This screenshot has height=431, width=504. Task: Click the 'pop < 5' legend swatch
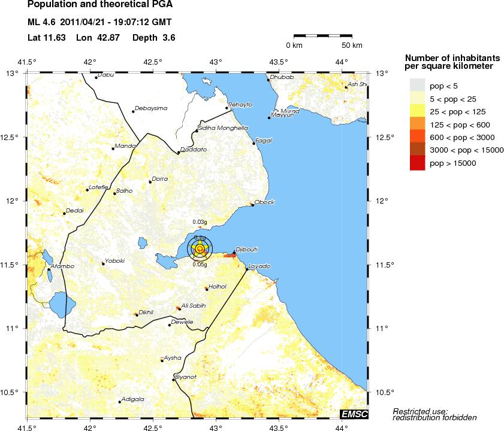point(417,86)
